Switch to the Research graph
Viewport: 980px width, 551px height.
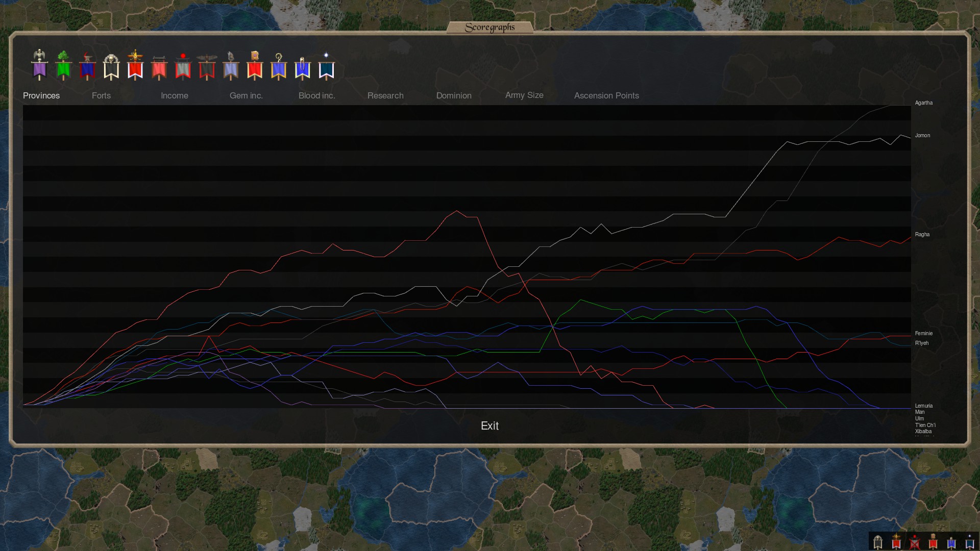385,95
